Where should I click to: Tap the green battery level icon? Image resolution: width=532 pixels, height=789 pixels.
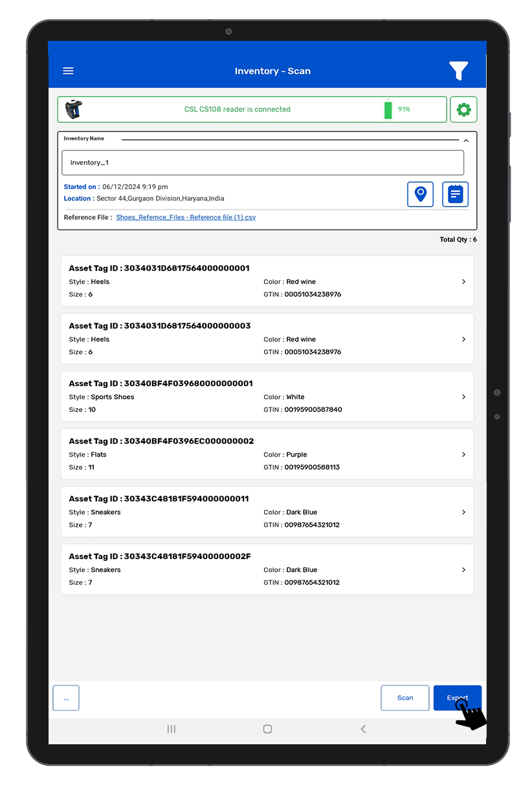click(x=388, y=109)
